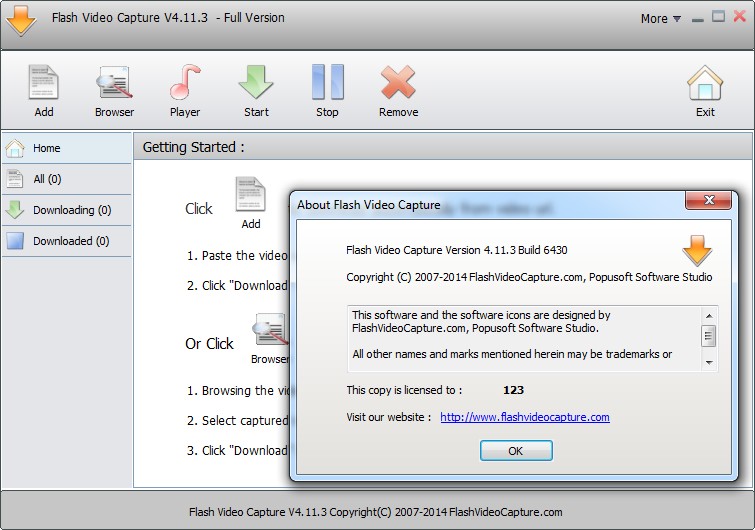Click scroll down arrow in About text box
This screenshot has height=530, width=755.
(709, 362)
